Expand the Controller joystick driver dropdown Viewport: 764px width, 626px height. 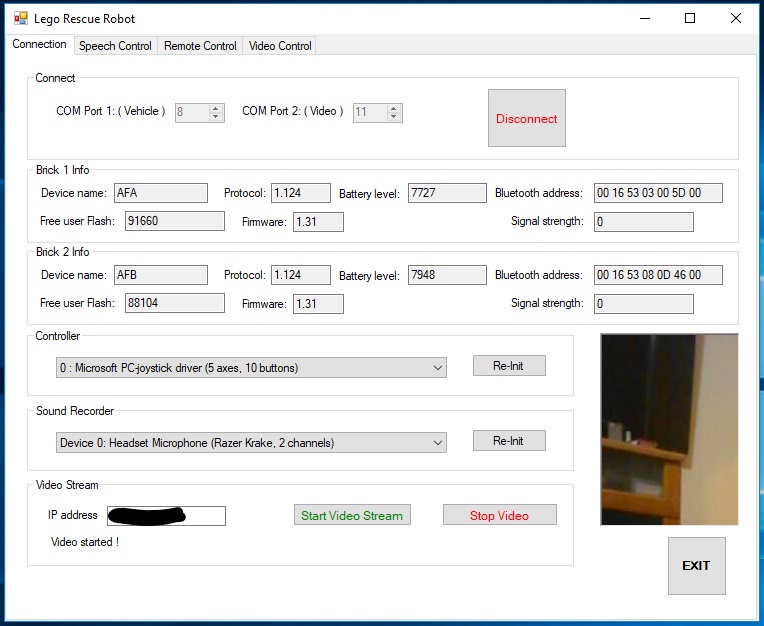(251, 368)
